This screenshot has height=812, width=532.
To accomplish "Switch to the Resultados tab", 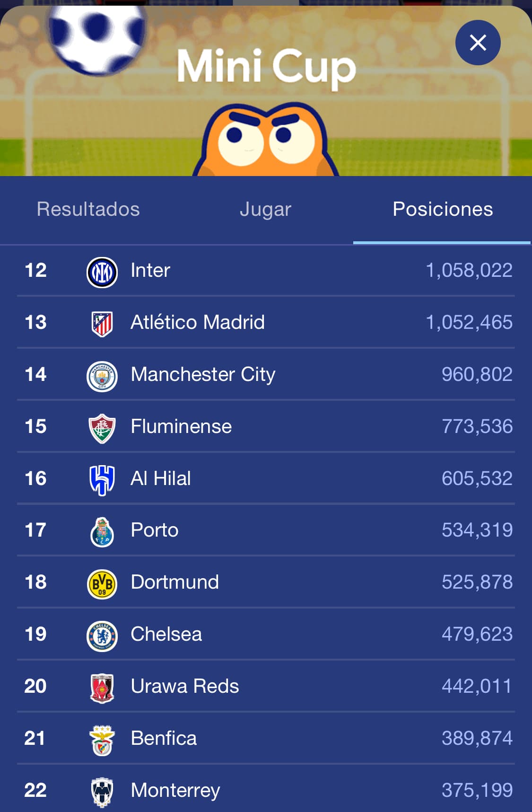I will (88, 209).
